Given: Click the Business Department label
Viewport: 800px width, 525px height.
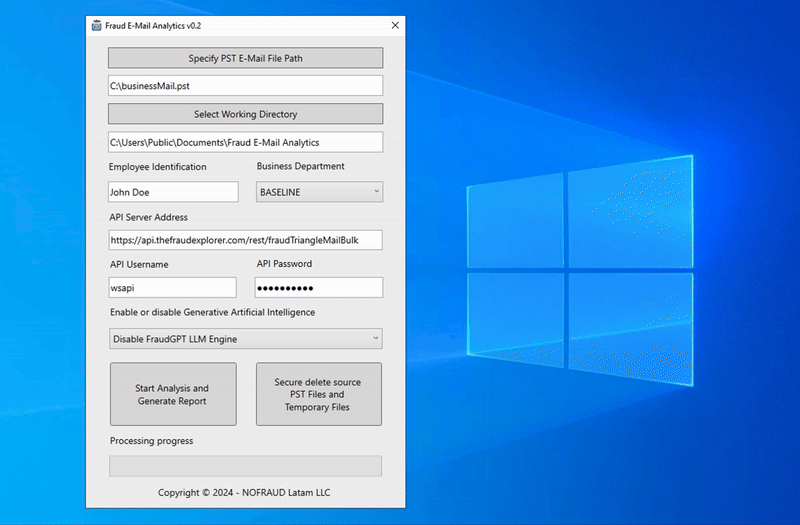Looking at the screenshot, I should pyautogui.click(x=301, y=166).
